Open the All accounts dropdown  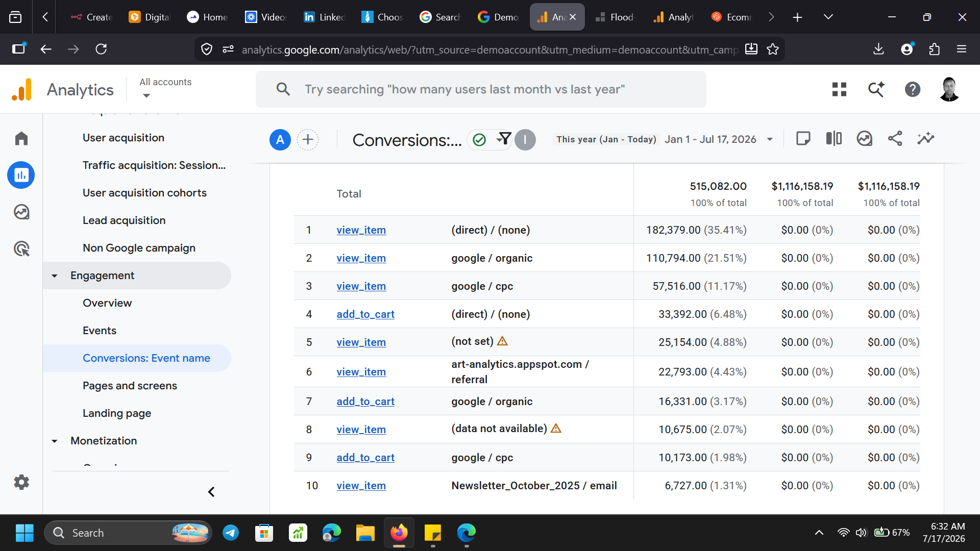(165, 88)
